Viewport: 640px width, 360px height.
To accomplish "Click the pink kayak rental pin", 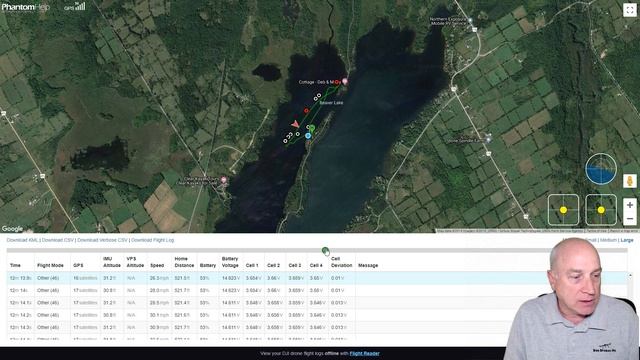I will click(x=223, y=180).
